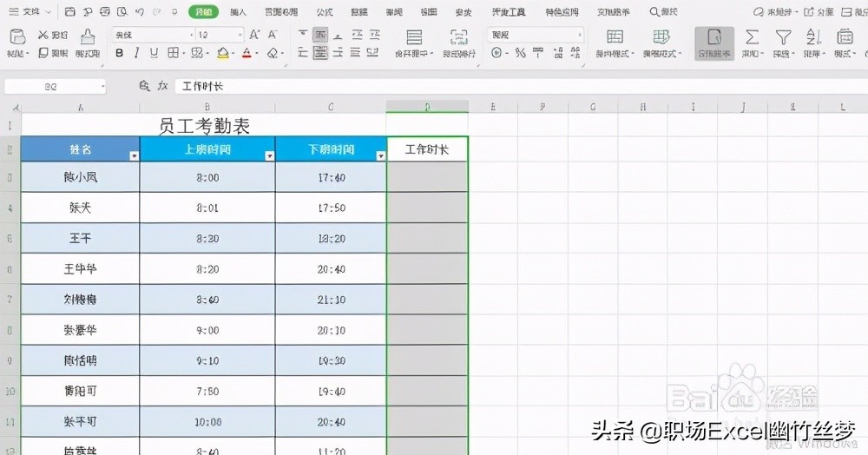Switch to the 页面布局 tab
Image resolution: width=868 pixels, height=455 pixels.
[x=280, y=11]
